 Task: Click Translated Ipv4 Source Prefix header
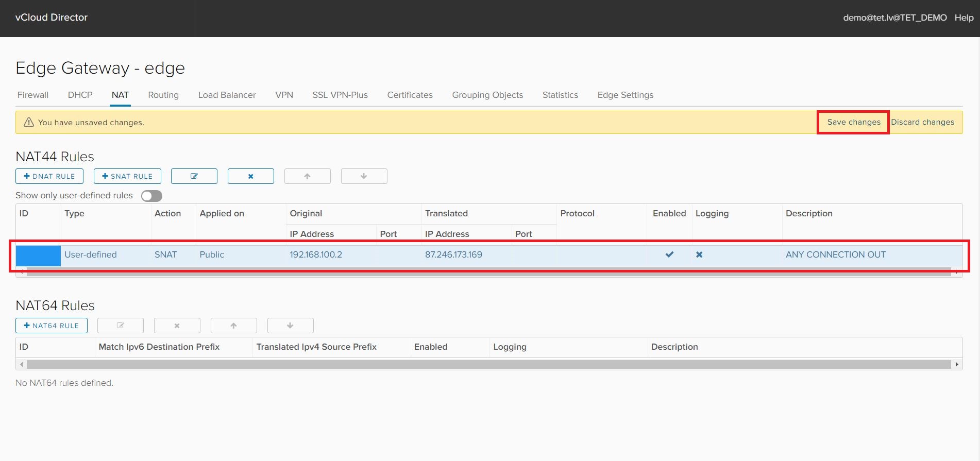click(x=316, y=347)
